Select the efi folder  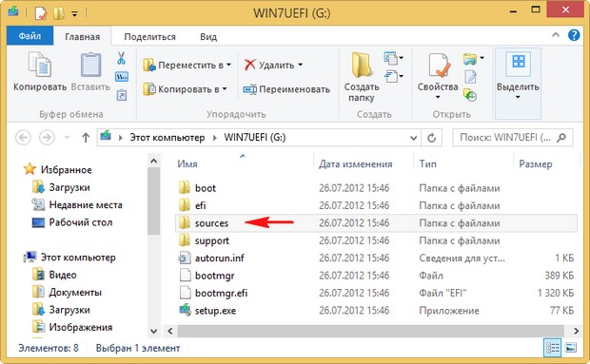point(376,205)
